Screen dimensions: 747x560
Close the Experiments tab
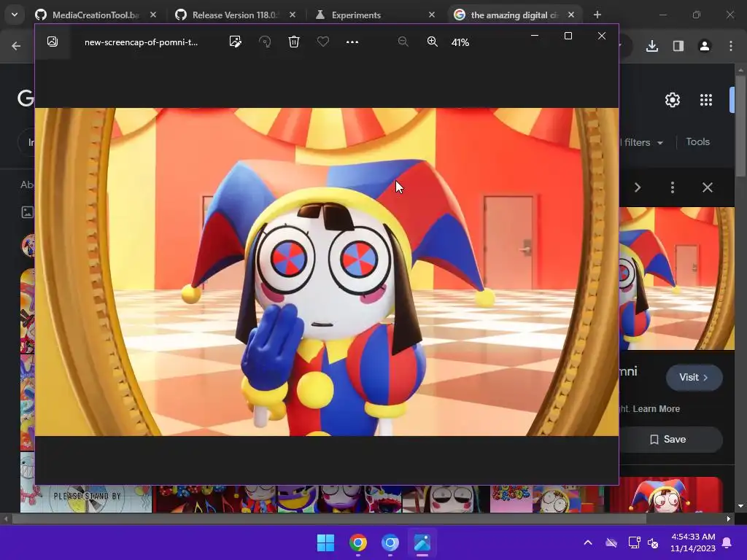pyautogui.click(x=432, y=15)
